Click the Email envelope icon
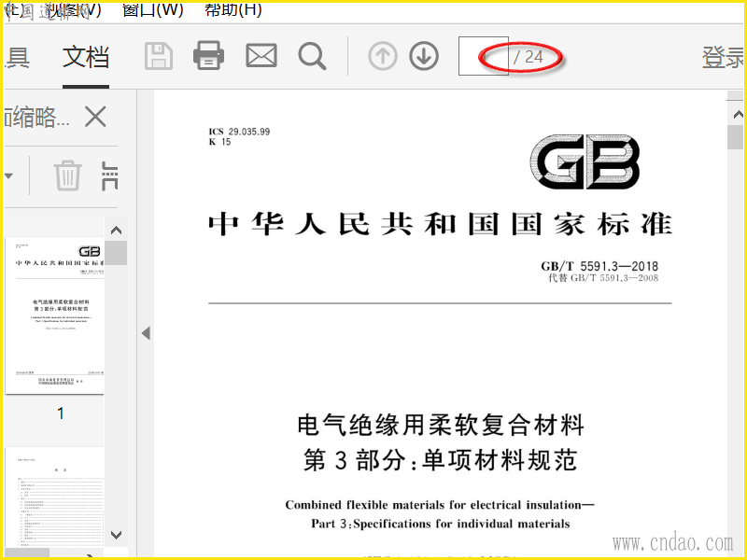This screenshot has height=560, width=747. pos(261,56)
